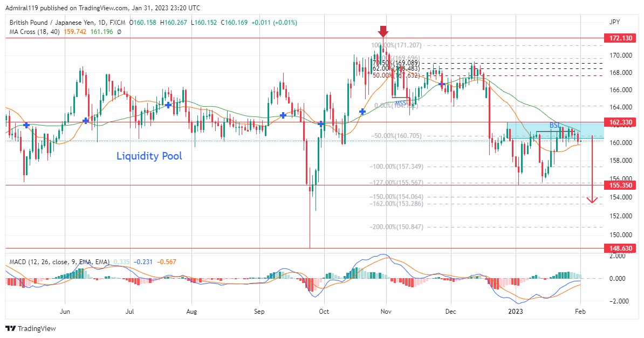Select the 155.350 red price label
The height and width of the screenshot is (338, 644).
[621, 185]
